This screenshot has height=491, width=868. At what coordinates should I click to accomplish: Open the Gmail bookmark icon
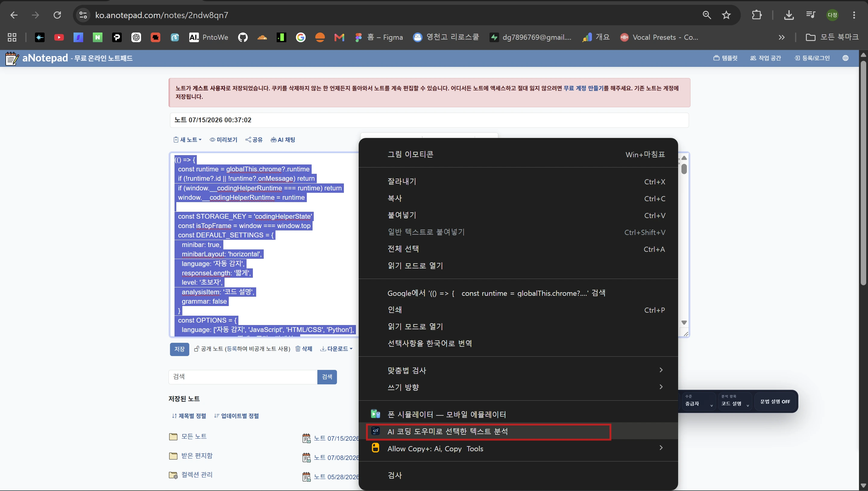coord(339,37)
